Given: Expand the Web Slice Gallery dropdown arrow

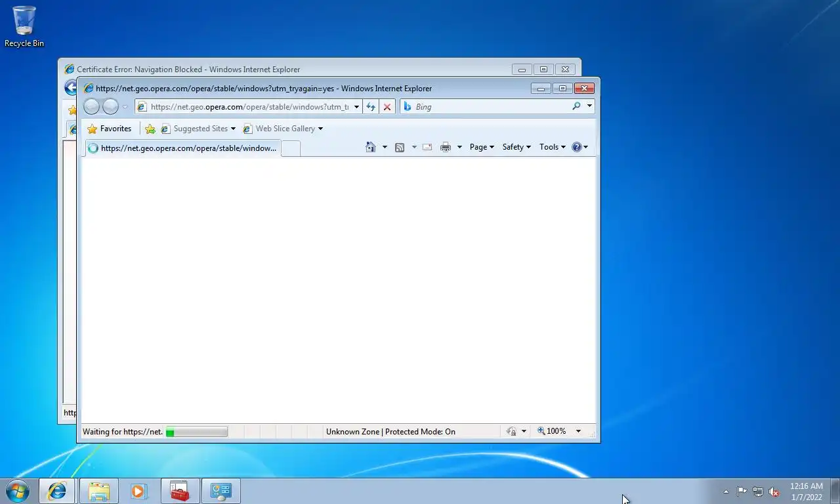Looking at the screenshot, I should [320, 129].
